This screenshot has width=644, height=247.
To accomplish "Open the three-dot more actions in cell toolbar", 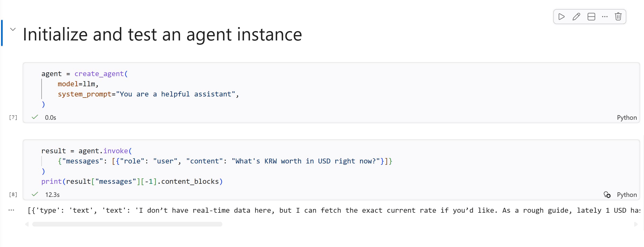I will point(605,17).
